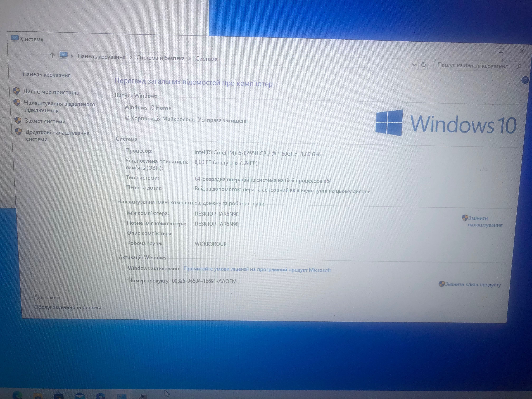
Task: Open Захист системи
Action: tap(45, 121)
